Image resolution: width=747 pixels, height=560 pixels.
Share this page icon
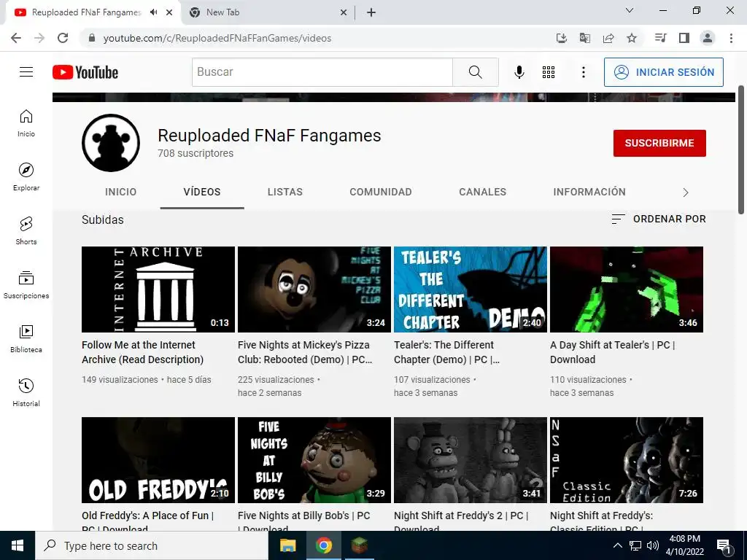608,38
